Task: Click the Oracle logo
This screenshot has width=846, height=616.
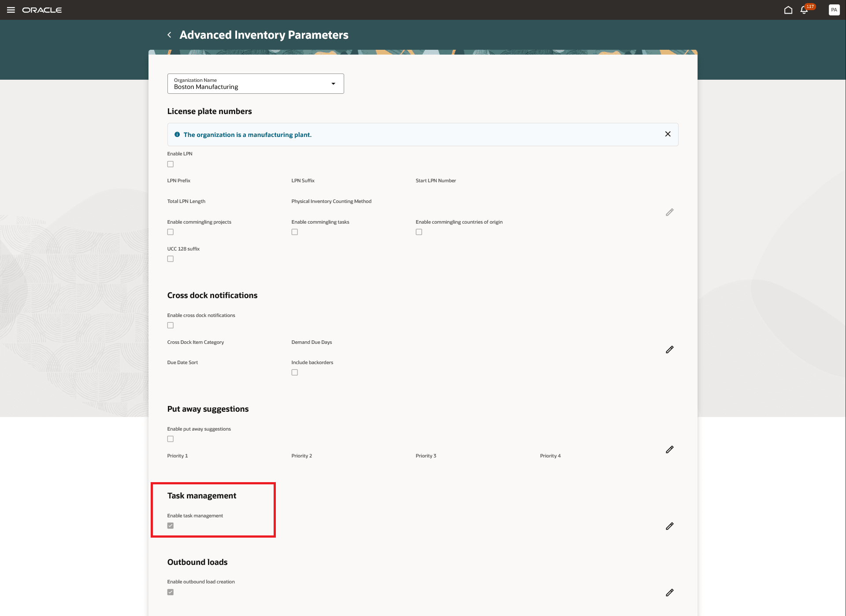Action: pyautogui.click(x=42, y=10)
